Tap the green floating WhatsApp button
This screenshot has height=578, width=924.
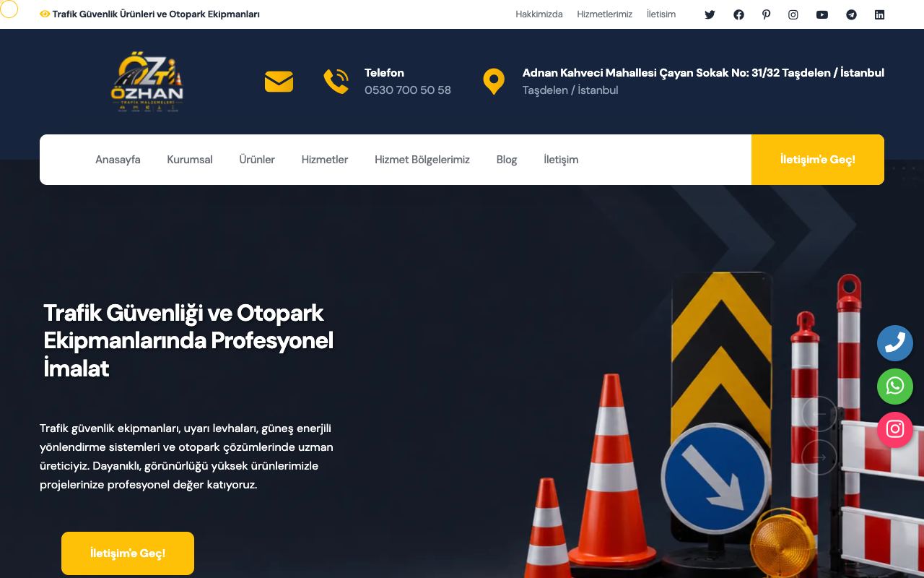coord(895,387)
